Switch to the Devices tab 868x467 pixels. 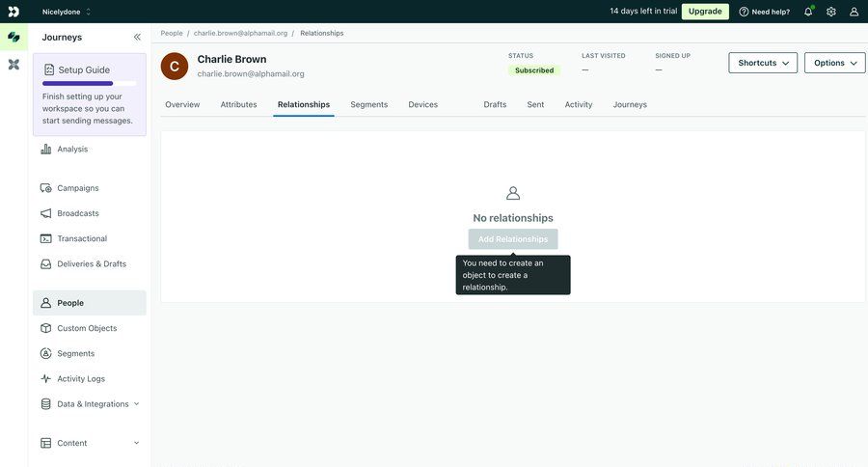pyautogui.click(x=423, y=105)
